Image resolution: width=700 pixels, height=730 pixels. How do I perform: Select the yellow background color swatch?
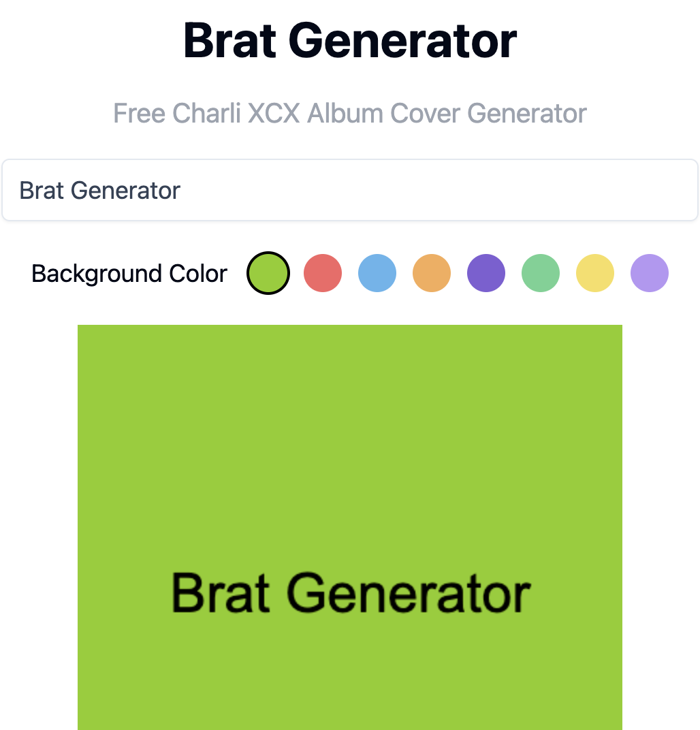594,272
